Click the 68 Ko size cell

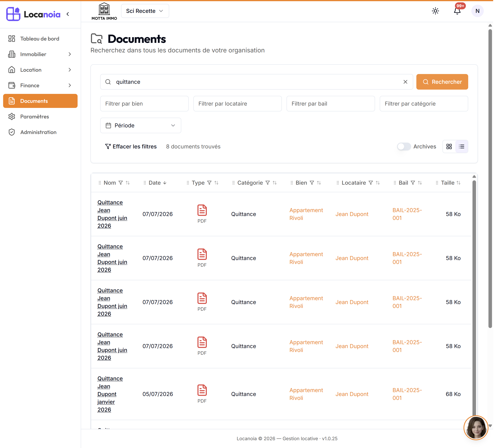[453, 394]
